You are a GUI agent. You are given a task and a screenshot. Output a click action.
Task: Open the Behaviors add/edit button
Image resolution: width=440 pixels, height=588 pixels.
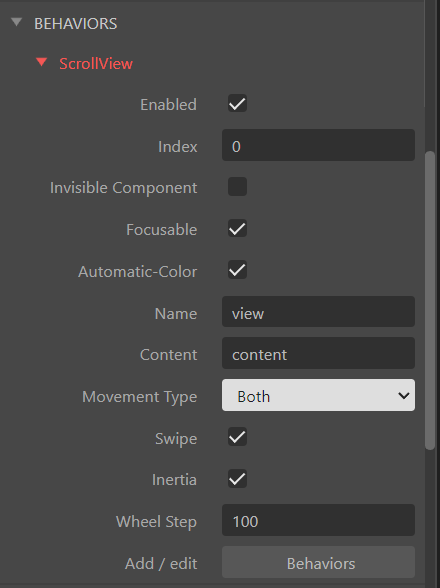pyautogui.click(x=318, y=562)
